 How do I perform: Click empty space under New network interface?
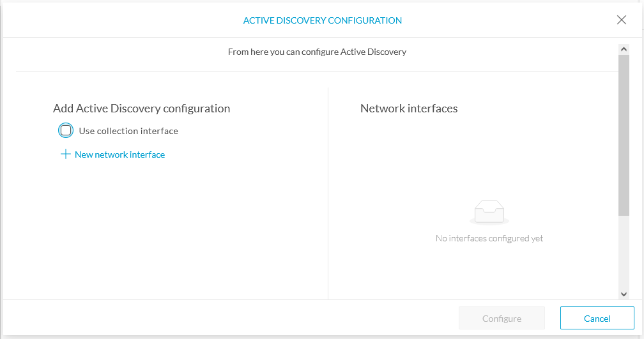[x=164, y=230]
